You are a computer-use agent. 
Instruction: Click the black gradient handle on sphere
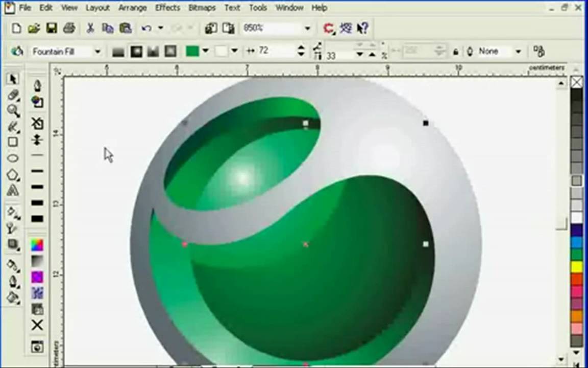[425, 123]
